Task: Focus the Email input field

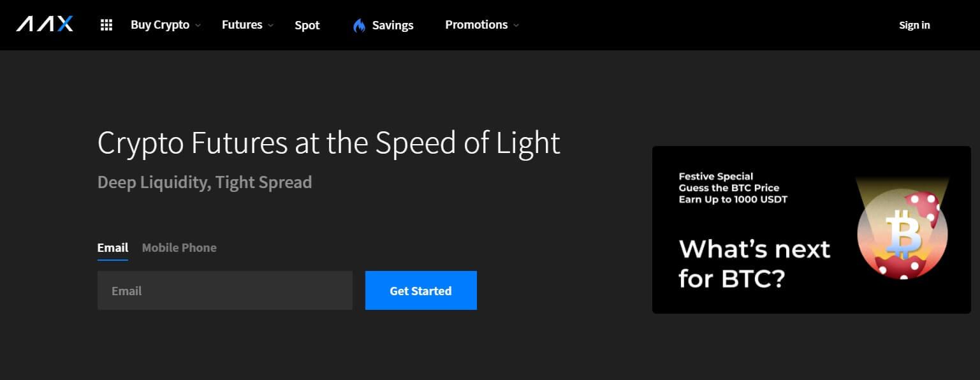Action: point(225,291)
